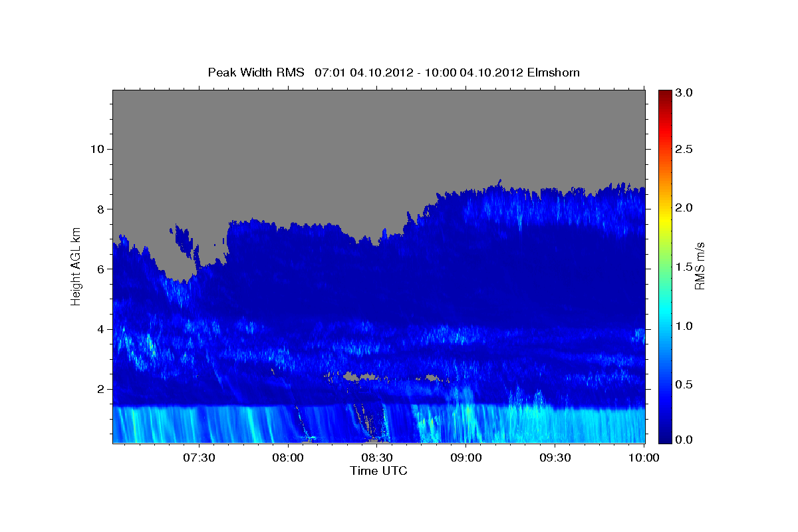The image size is (798, 532).
Task: Click the 09:00 time tick label
Action: [466, 458]
